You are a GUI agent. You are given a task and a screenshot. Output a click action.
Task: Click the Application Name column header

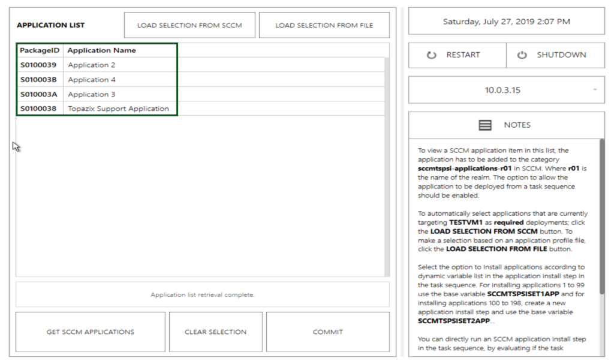(x=101, y=50)
